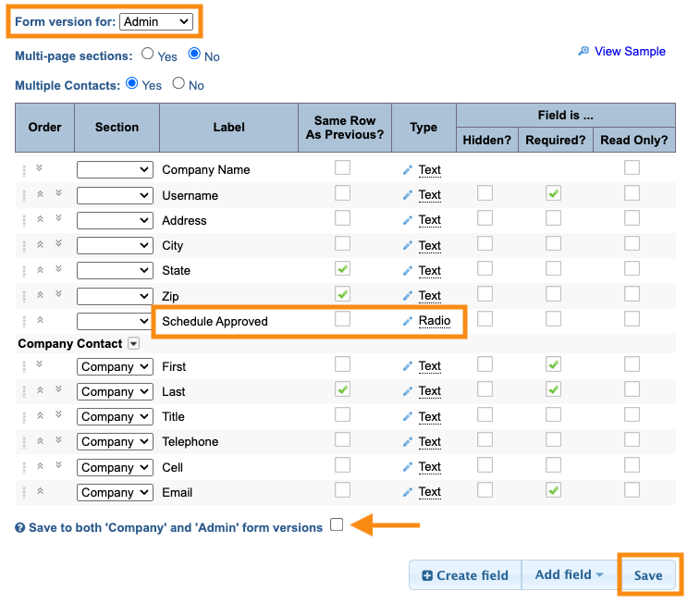700x616 pixels.
Task: Open the Form version for dropdown
Action: 156,21
